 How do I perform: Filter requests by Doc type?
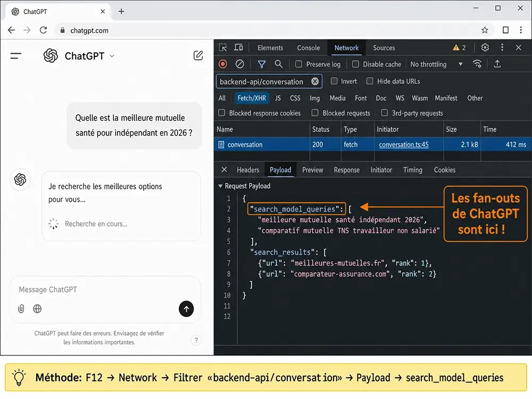[x=381, y=98]
